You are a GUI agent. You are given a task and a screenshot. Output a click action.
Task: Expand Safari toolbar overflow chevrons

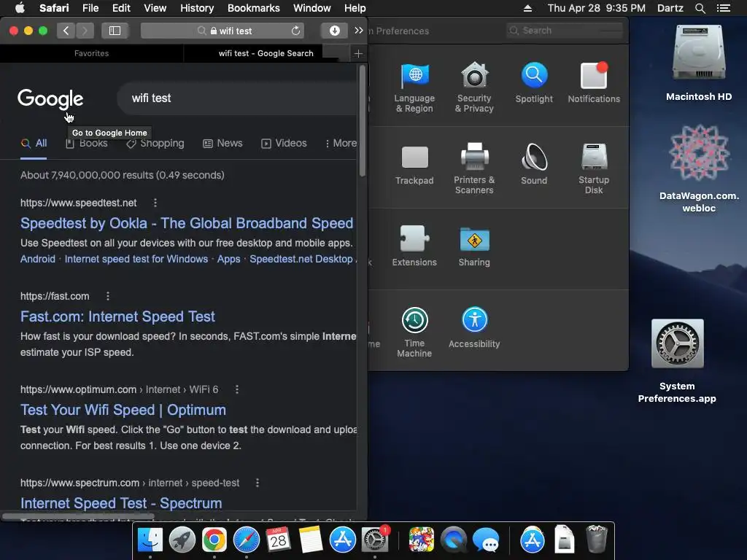[359, 31]
